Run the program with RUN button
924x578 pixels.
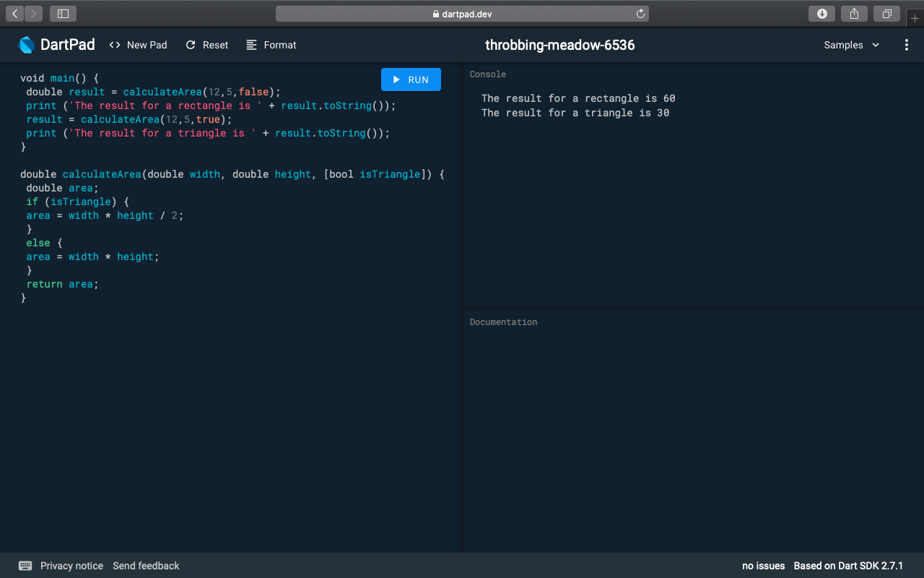pyautogui.click(x=411, y=79)
